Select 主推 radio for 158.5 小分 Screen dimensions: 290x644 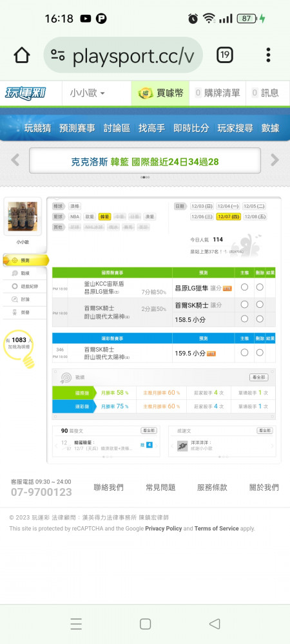tap(244, 319)
